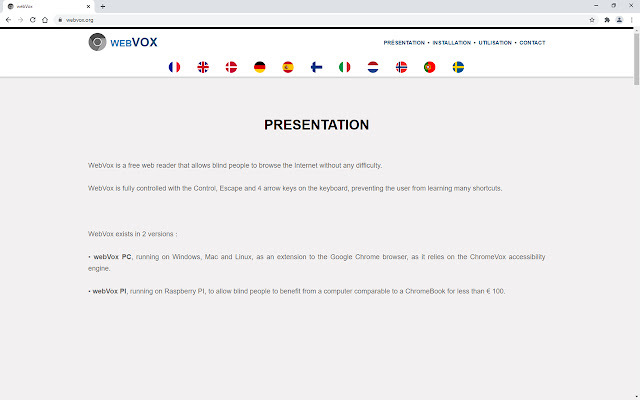This screenshot has width=640, height=400.
Task: Click the 'WebVox is a free web reader' sentence
Action: 235,165
